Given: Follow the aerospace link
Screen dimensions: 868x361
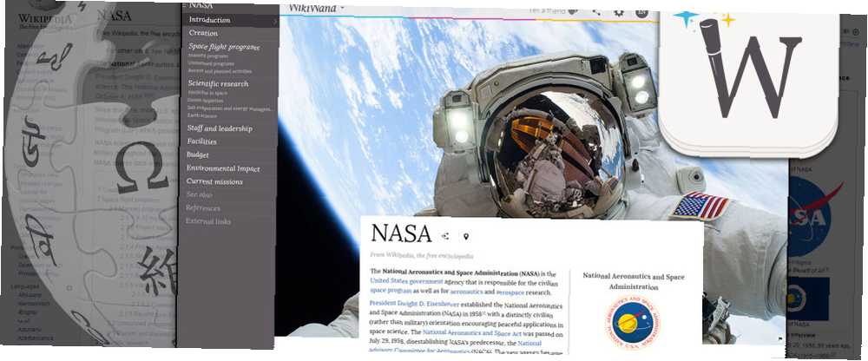Looking at the screenshot, I should tap(510, 292).
